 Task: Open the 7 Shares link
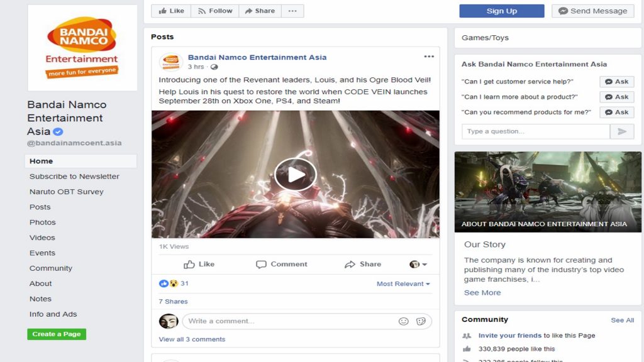[173, 301]
